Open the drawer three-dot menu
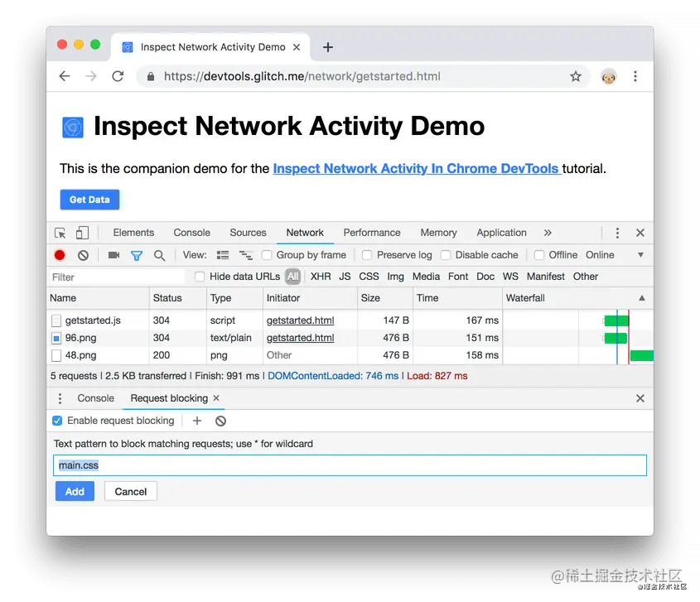 [x=60, y=398]
